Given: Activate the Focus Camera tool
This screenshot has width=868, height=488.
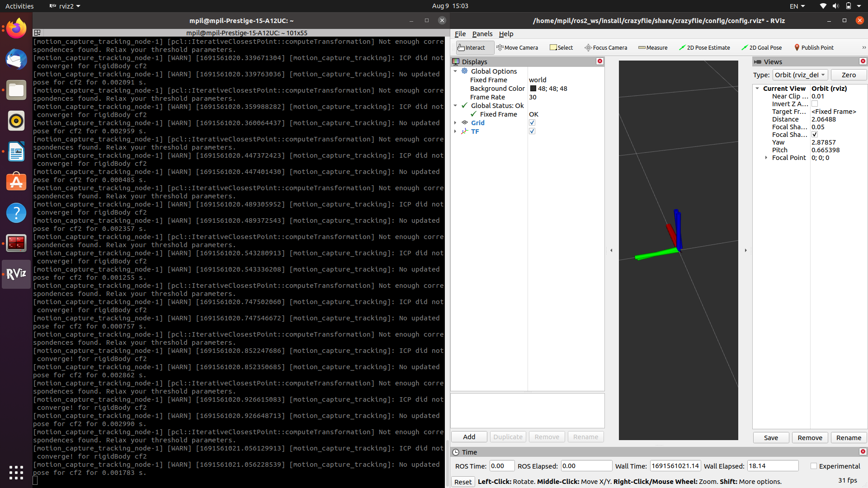Looking at the screenshot, I should point(606,47).
